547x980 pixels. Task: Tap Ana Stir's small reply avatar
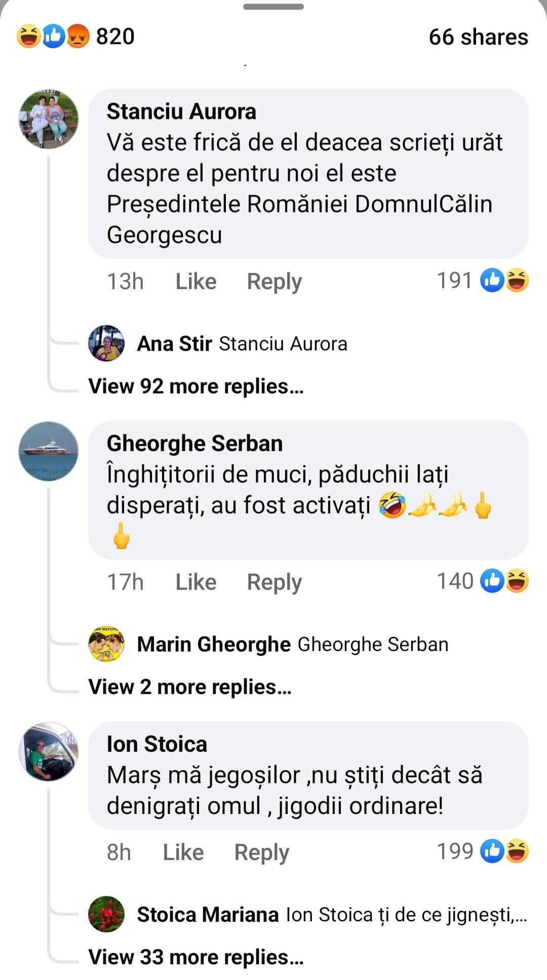(x=106, y=343)
